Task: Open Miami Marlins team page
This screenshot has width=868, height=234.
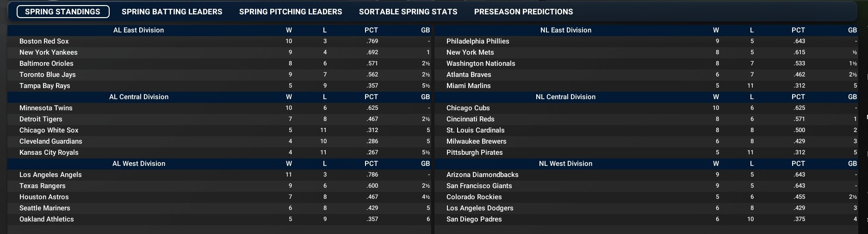Action: [x=468, y=86]
